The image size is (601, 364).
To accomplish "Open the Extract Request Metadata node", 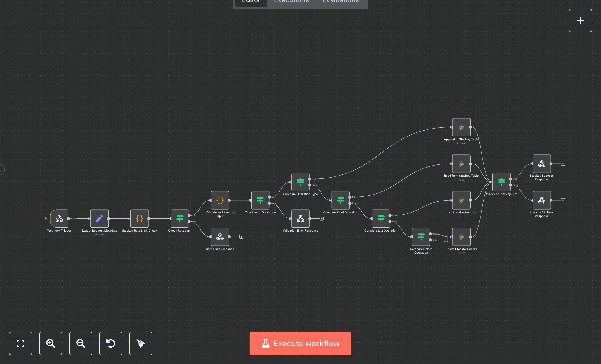I will click(99, 219).
